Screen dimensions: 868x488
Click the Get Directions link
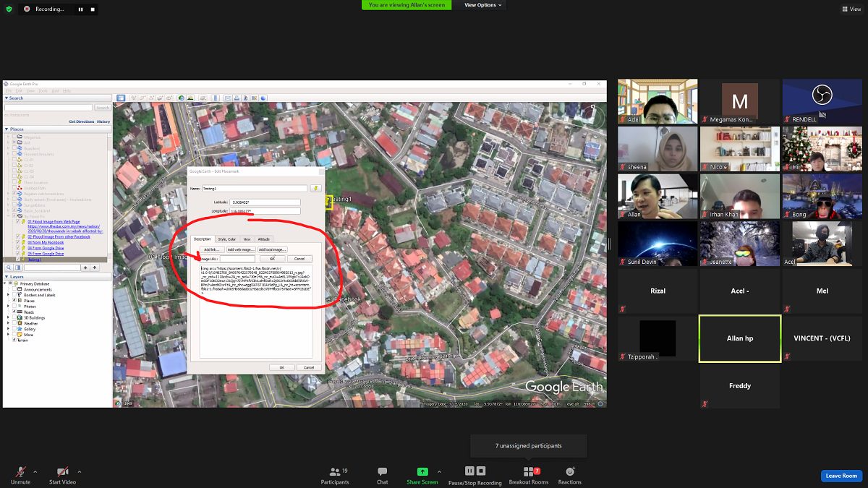tap(82, 121)
